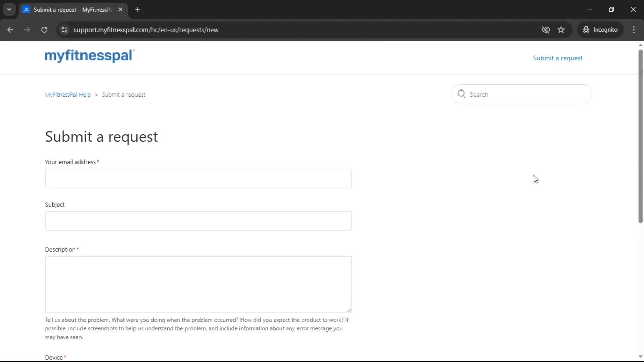Screen dimensions: 644x362
Task: Open the Incognito profile indicator
Action: (600, 30)
